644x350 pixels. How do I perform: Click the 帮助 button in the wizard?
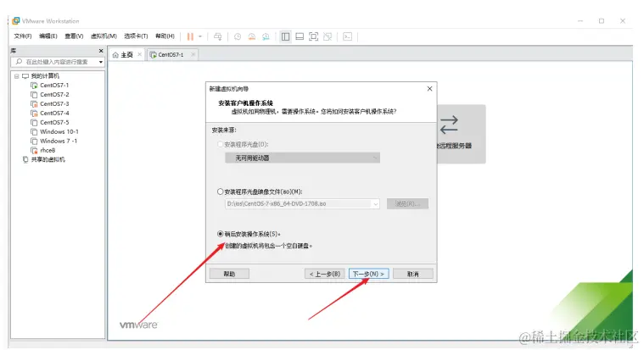click(229, 274)
